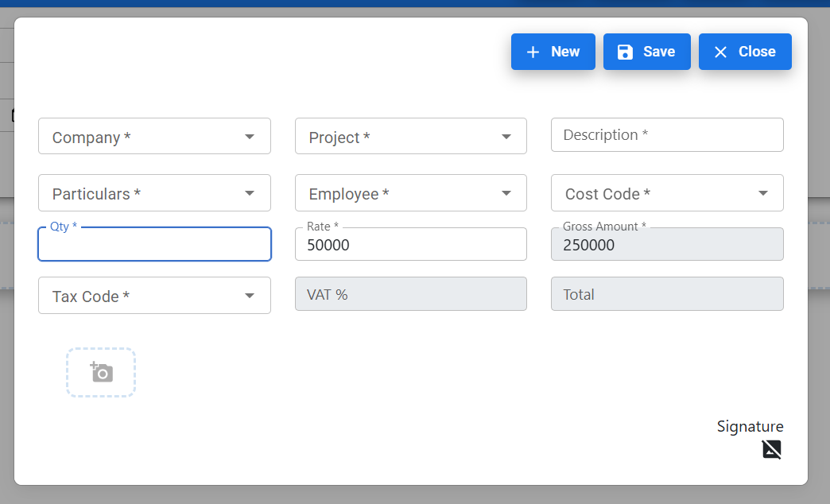
Task: Click the plus icon on New button
Action: [x=533, y=52]
